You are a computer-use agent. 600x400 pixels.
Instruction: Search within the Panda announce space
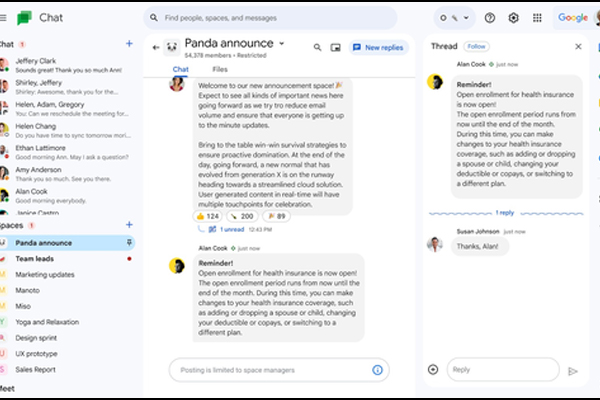[318, 47]
